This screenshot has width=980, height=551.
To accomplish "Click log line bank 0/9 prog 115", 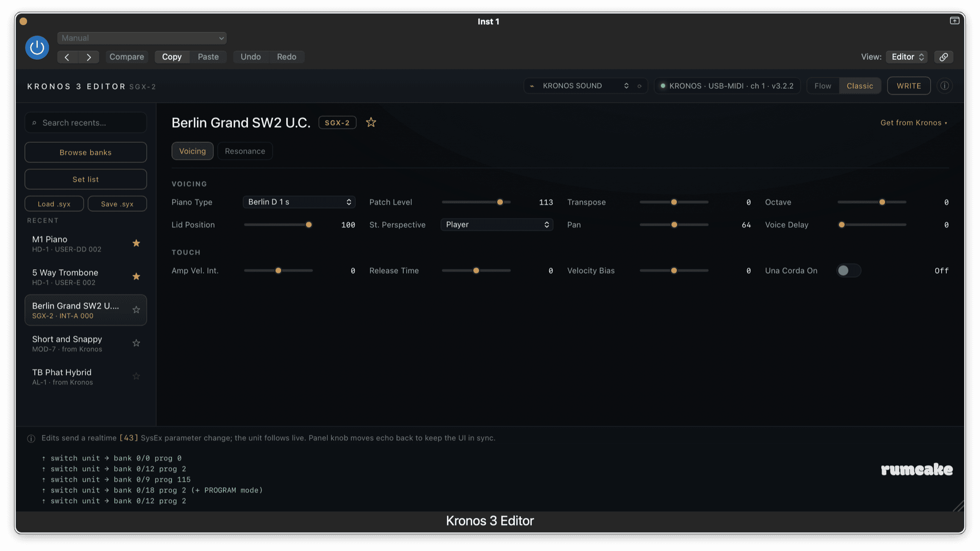I will pyautogui.click(x=116, y=479).
